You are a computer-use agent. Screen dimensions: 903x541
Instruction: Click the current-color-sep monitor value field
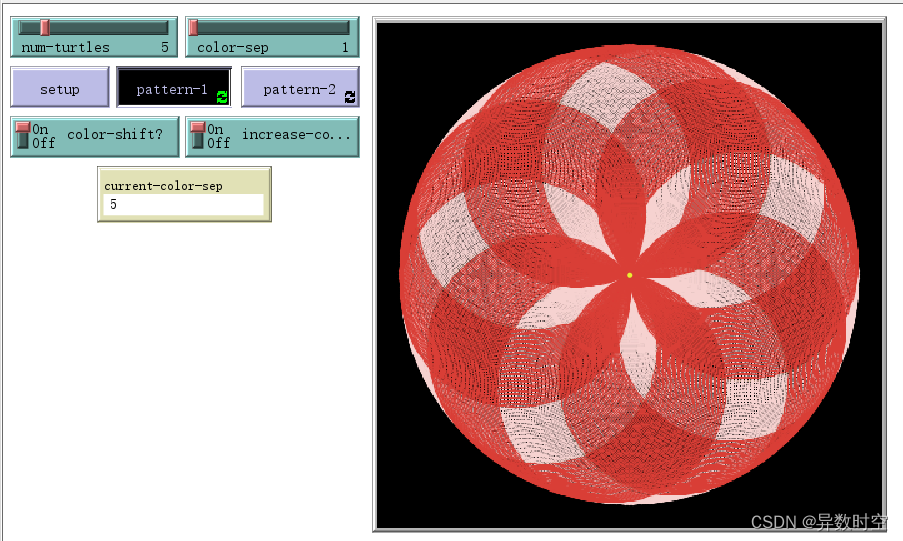click(x=184, y=205)
